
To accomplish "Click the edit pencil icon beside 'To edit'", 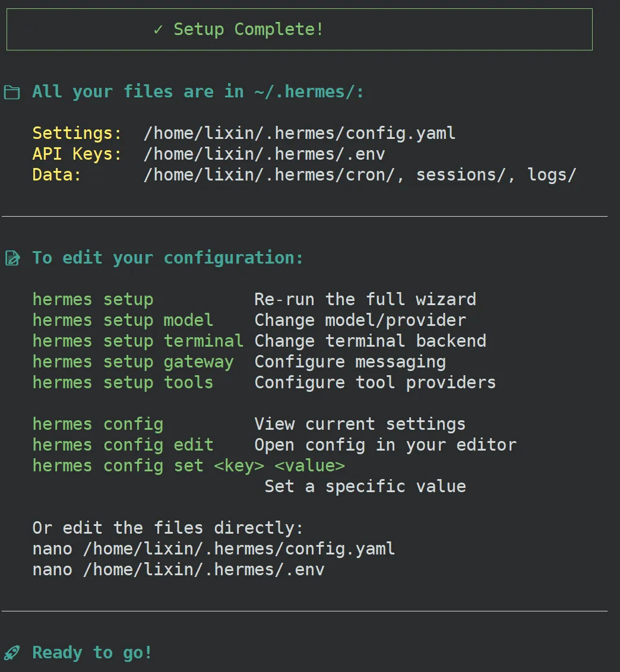I will click(x=12, y=258).
